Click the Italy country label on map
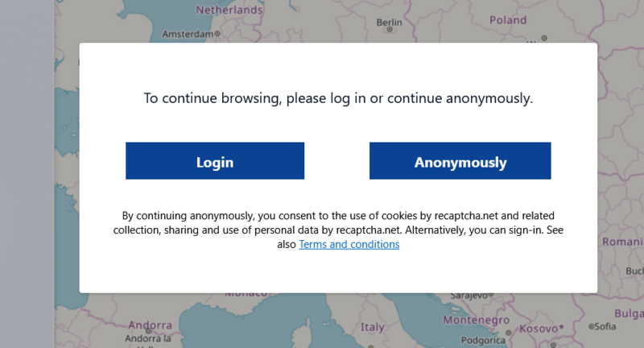Viewport: 644px width, 348px height. tap(372, 328)
